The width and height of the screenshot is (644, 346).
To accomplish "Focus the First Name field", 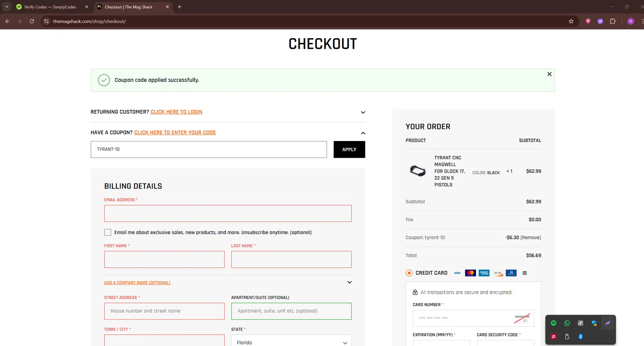I will [x=164, y=259].
